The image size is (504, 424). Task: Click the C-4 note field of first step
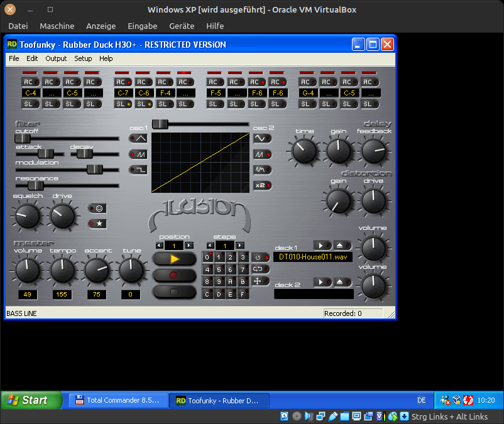click(x=31, y=93)
